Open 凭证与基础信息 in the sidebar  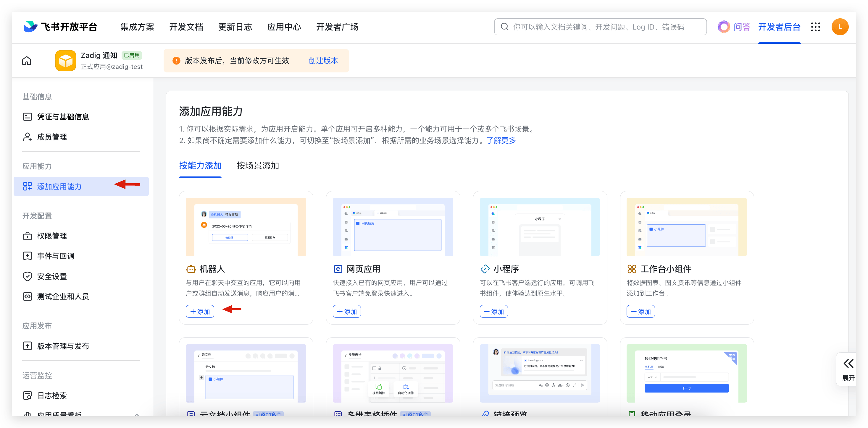pos(63,117)
